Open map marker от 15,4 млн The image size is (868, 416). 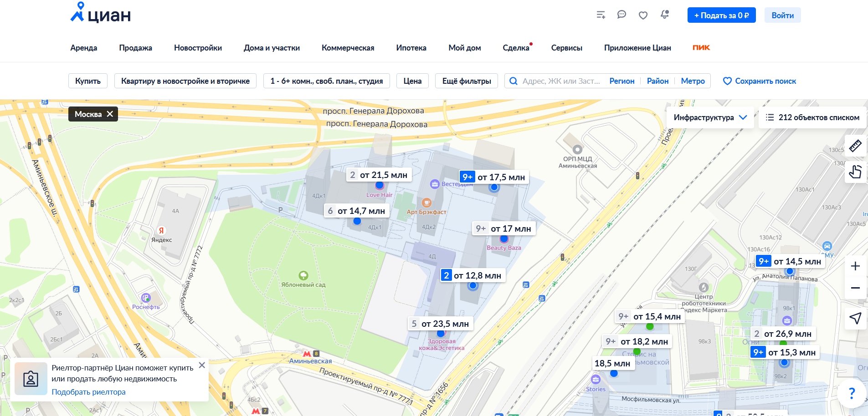(650, 316)
